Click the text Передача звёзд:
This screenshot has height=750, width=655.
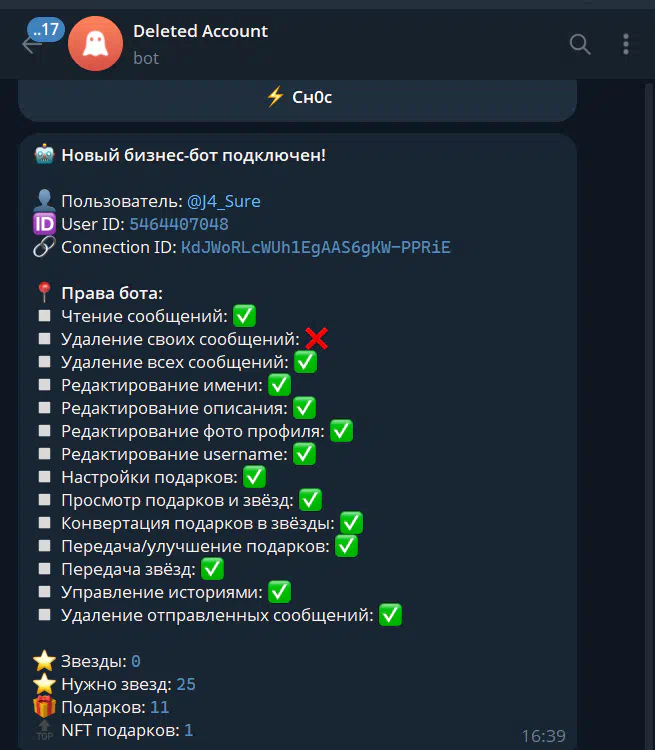pos(128,569)
